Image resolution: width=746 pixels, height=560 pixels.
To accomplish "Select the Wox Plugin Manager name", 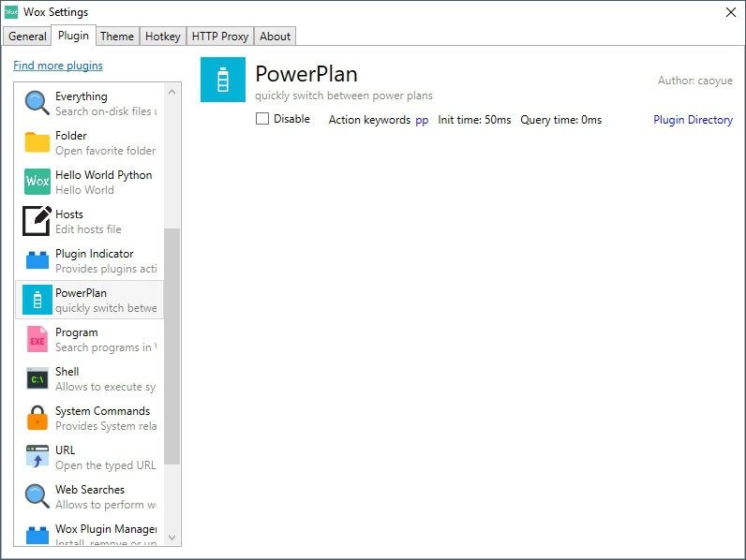I will pos(106,529).
